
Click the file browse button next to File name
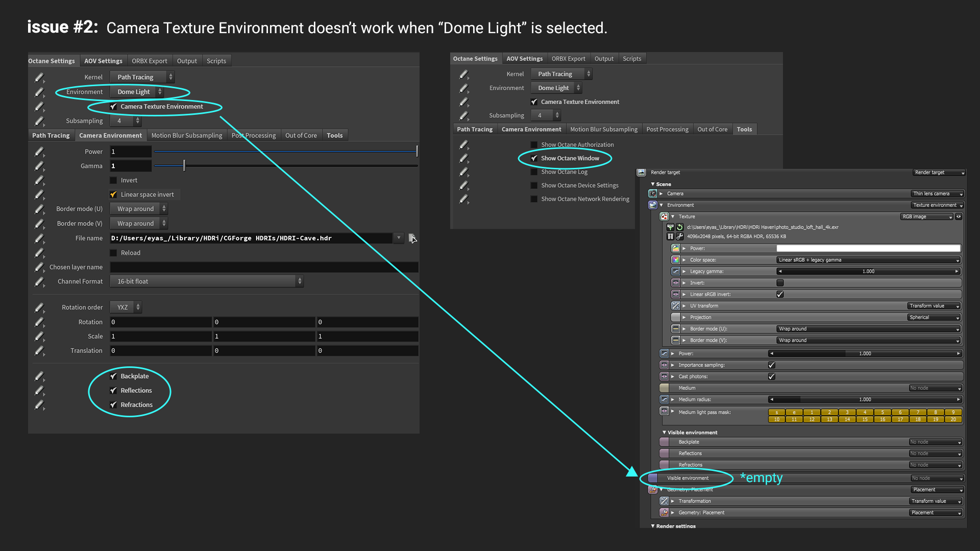click(412, 238)
